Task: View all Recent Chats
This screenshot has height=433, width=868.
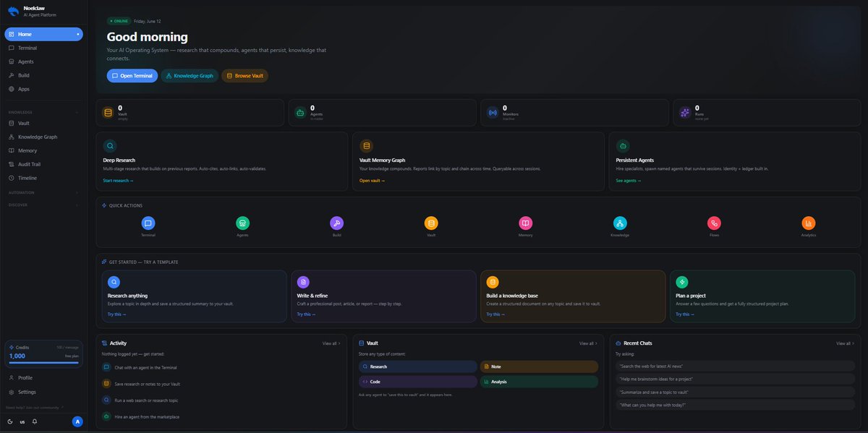Action: (845, 343)
